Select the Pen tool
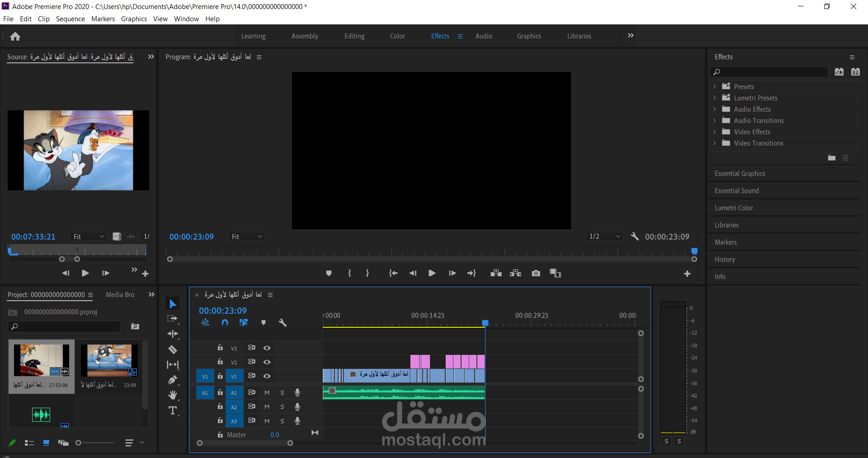The width and height of the screenshot is (868, 458). (173, 380)
